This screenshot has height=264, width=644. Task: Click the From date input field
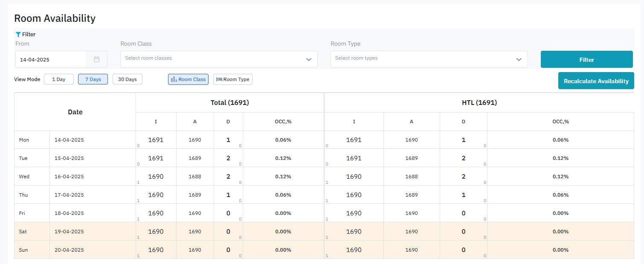tap(51, 60)
